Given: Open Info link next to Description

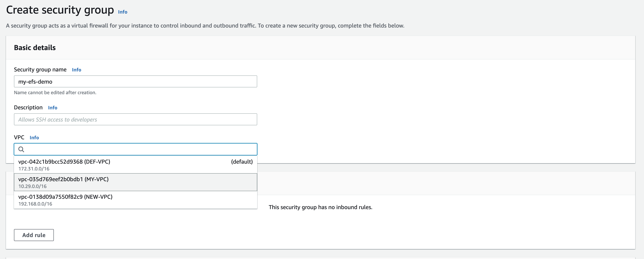Looking at the screenshot, I should pos(52,108).
